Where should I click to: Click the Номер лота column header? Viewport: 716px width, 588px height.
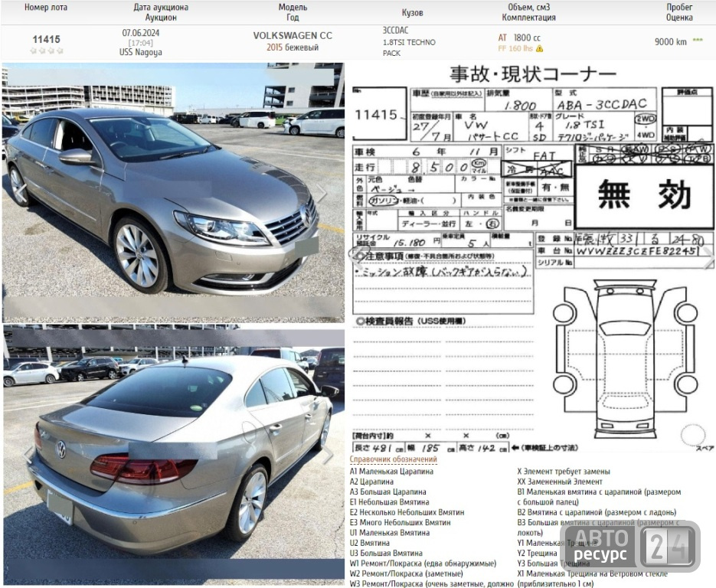46,8
